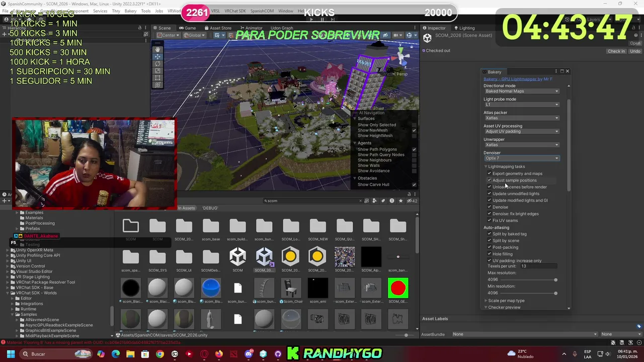
Task: Click the Texels per unit field
Action: (x=538, y=266)
